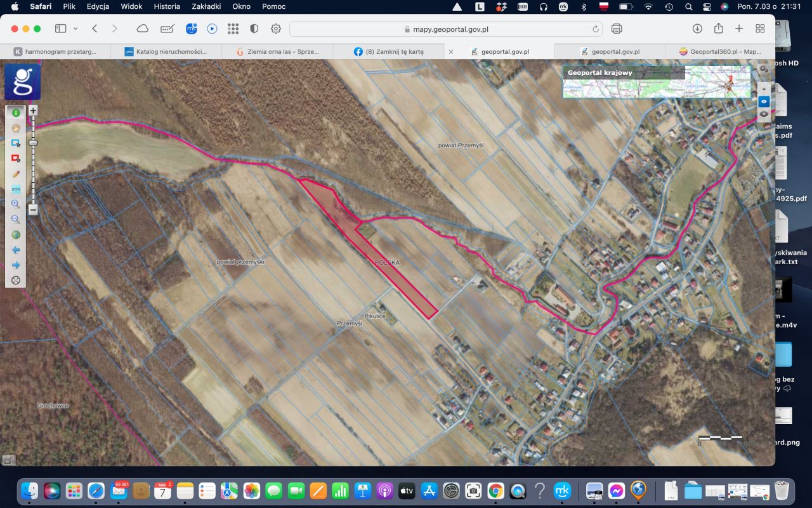Click the plus zoom step button

tap(33, 110)
